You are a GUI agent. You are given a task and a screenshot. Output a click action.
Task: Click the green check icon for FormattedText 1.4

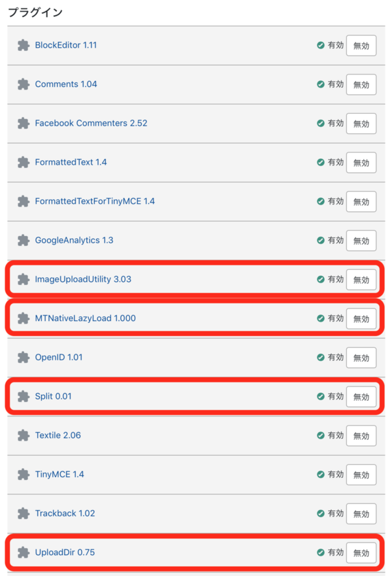coord(321,162)
